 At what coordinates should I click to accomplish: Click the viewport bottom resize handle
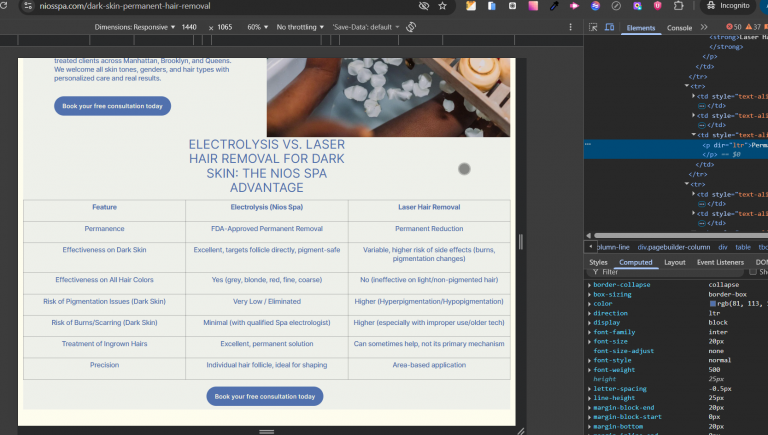click(266, 431)
